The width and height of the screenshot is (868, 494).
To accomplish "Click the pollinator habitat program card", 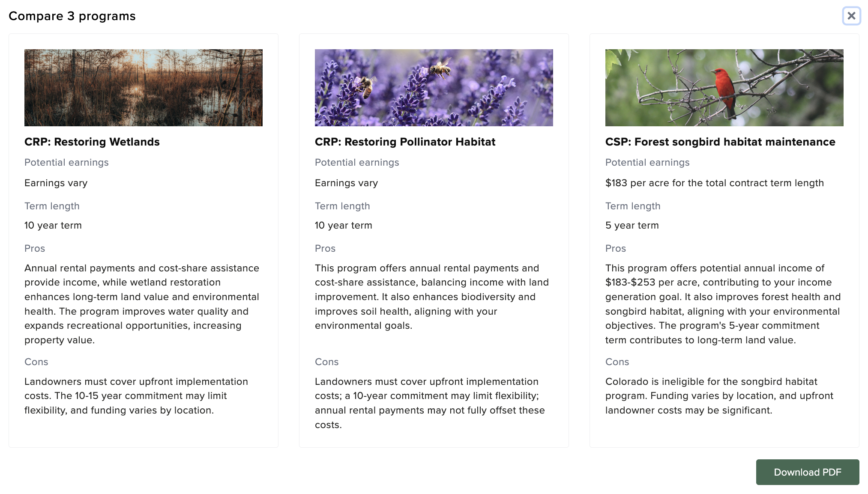I will click(434, 240).
